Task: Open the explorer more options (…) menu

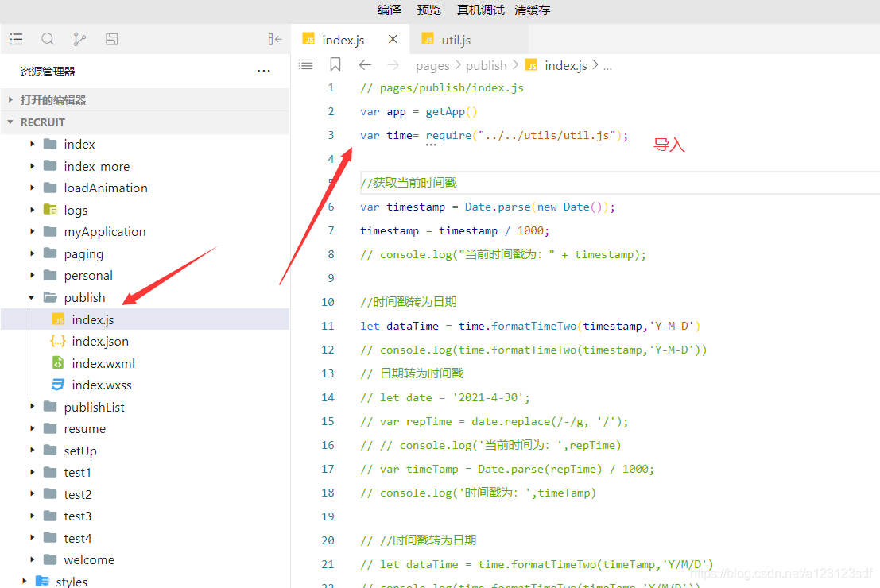Action: 264,71
